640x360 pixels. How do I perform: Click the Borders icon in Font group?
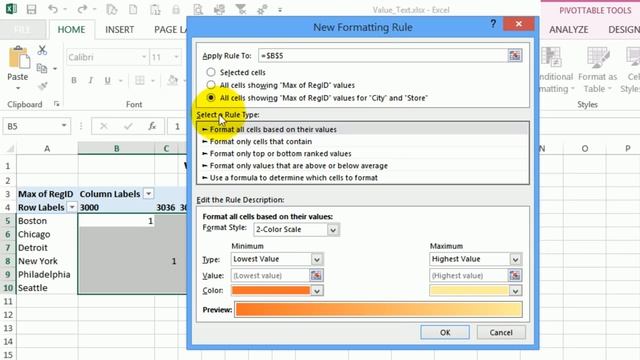point(140,80)
